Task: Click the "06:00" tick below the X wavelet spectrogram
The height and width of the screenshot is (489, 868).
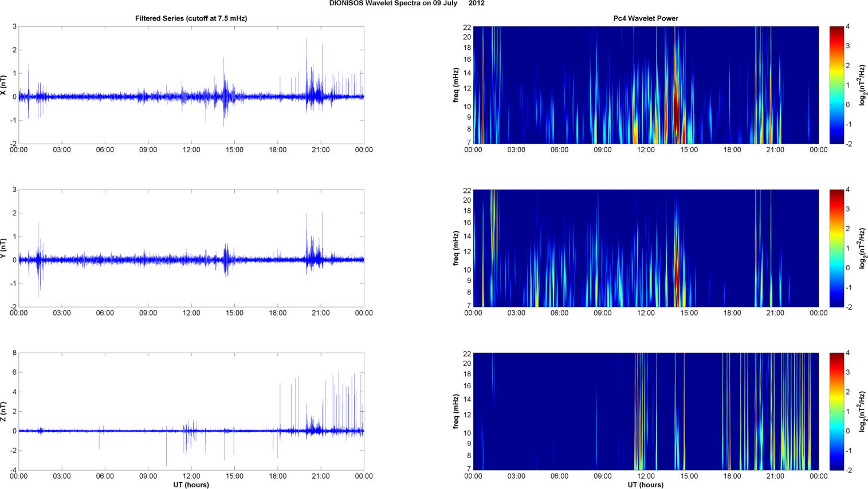Action: pyautogui.click(x=560, y=150)
